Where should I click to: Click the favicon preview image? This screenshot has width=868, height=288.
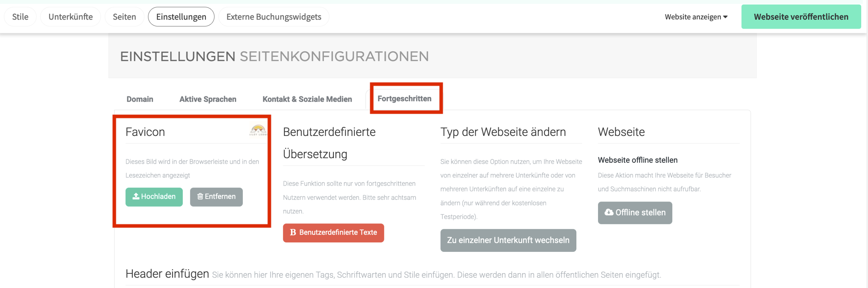coord(258,130)
